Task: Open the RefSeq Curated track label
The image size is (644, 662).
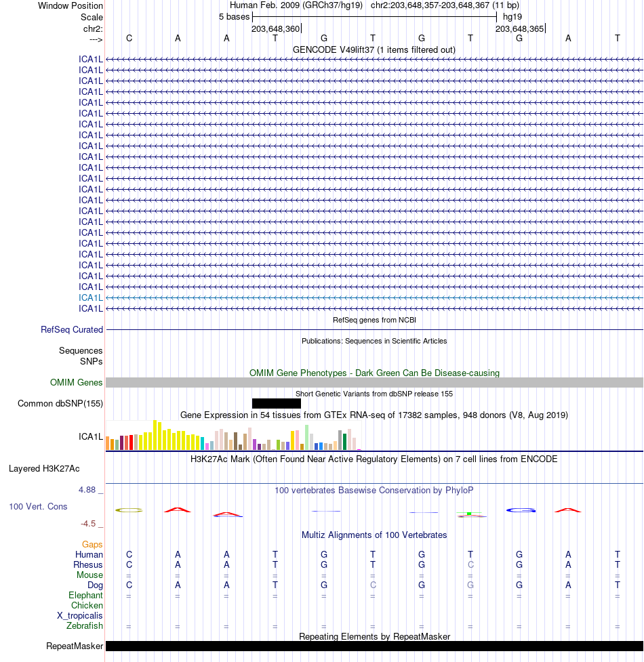Action: click(x=72, y=330)
